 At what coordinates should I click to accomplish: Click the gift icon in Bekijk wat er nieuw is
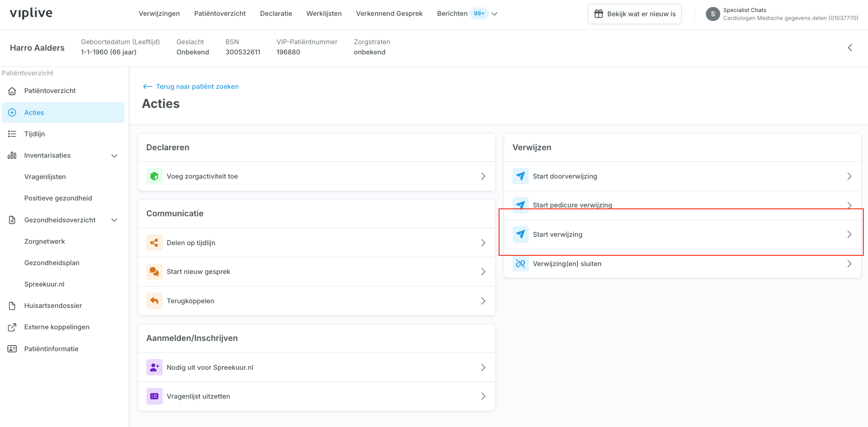point(598,14)
